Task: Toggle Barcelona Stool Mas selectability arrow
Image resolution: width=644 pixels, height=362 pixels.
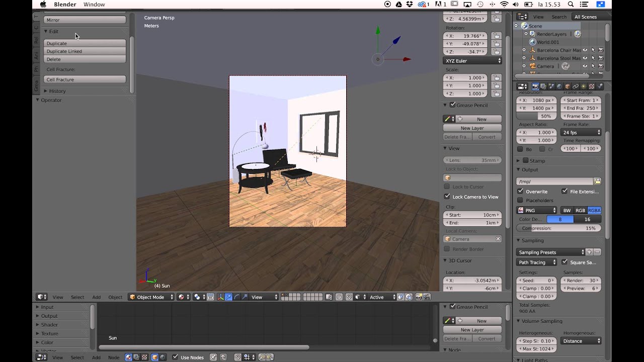Action: click(593, 58)
